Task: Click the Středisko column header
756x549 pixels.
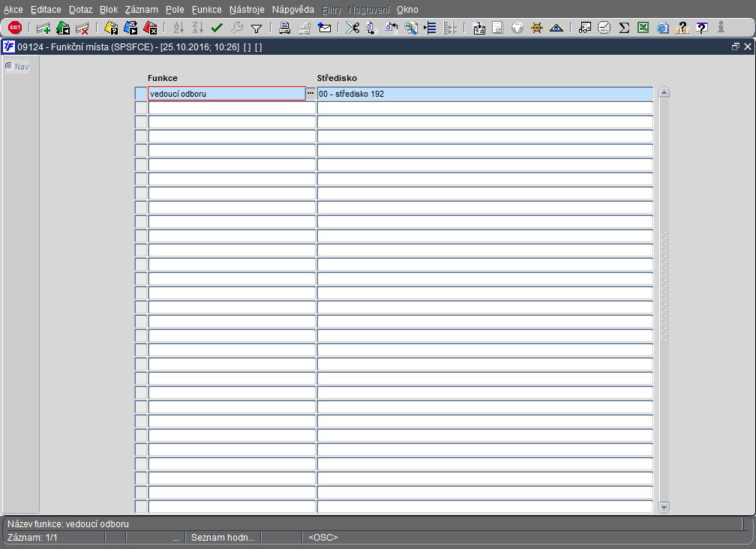Action: click(x=337, y=78)
